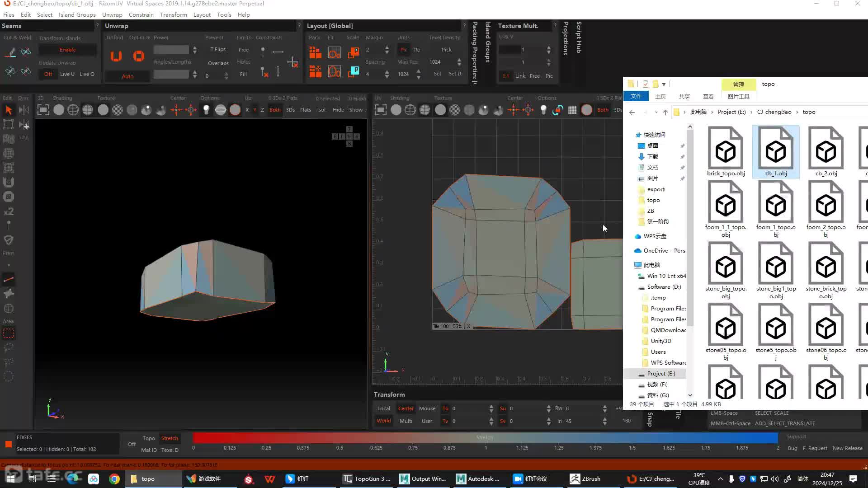Click the Stretch color gradient bar
The image size is (868, 488).
coord(485,437)
